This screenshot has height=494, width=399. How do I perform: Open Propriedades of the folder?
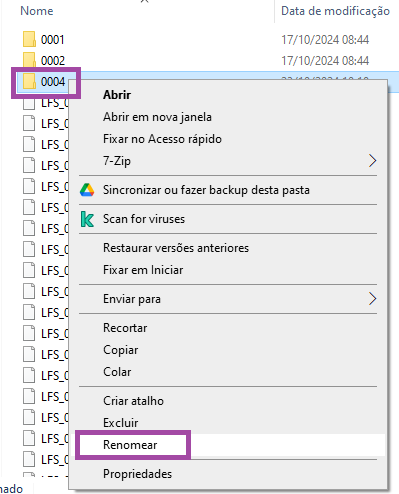[x=137, y=474]
